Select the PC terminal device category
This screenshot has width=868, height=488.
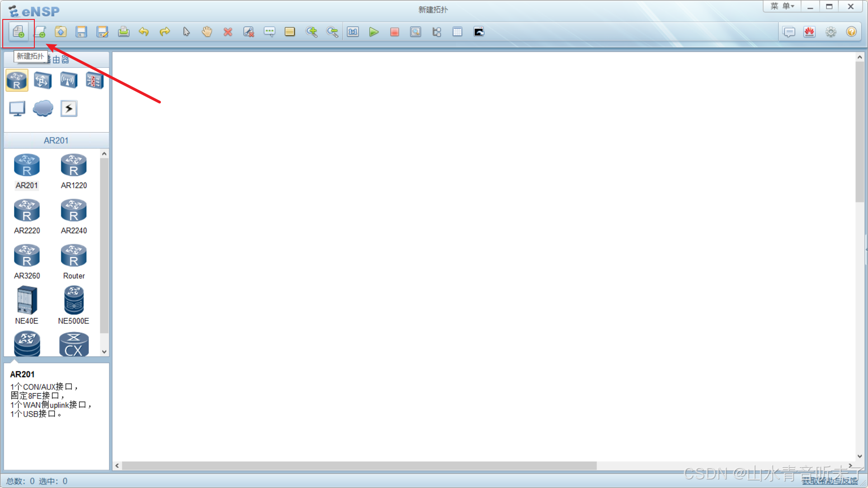pyautogui.click(x=17, y=108)
